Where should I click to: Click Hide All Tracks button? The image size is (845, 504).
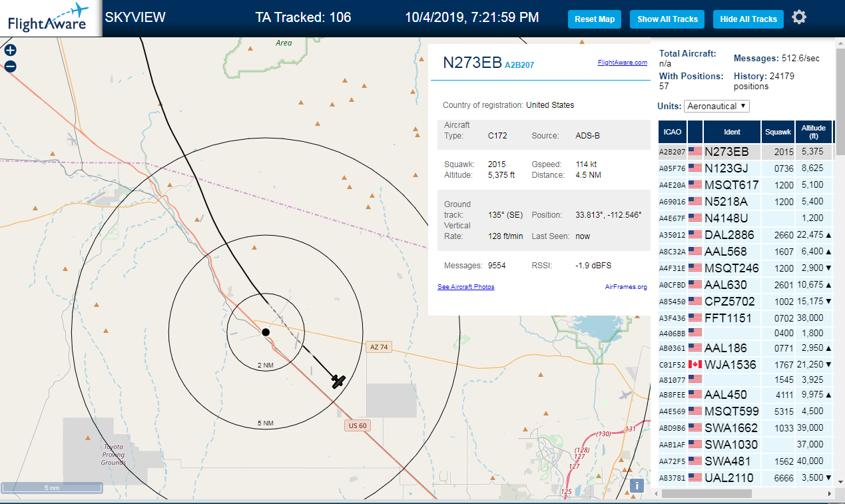[x=748, y=19]
